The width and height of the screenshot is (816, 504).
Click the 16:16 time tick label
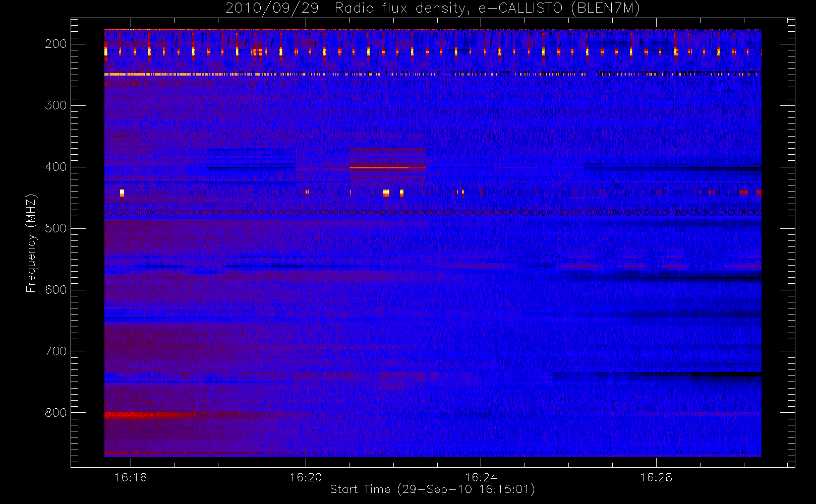[x=131, y=477]
